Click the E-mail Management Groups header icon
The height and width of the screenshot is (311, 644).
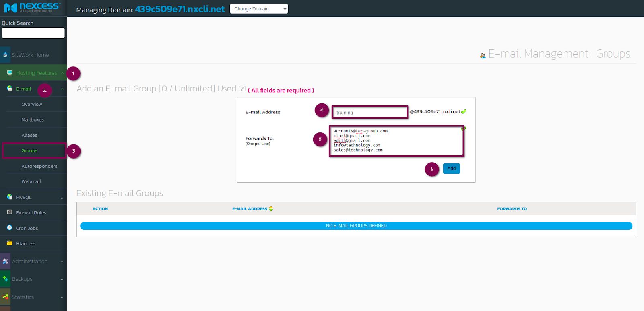point(483,56)
